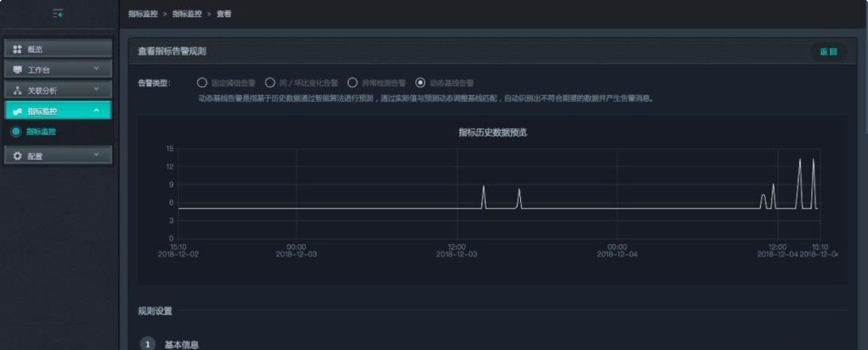Open the 指标监控 sub-menu entry
868x350 pixels.
pyautogui.click(x=41, y=132)
